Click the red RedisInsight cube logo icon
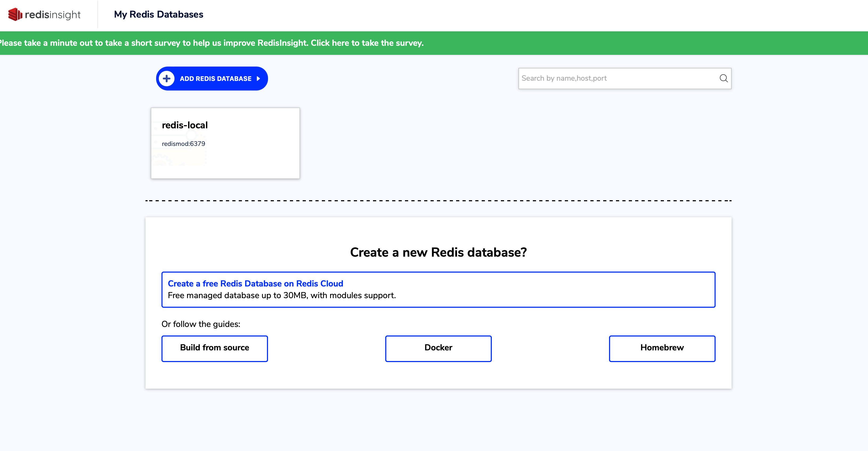 point(15,14)
